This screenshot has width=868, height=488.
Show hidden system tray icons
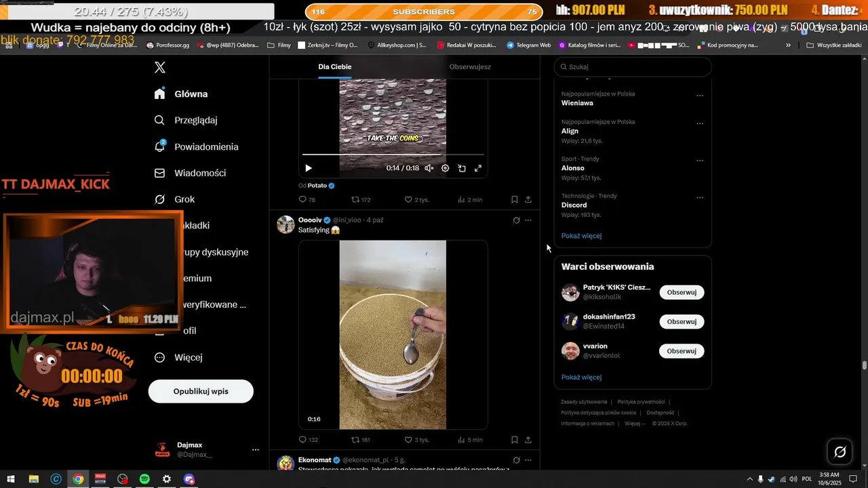[x=749, y=479]
